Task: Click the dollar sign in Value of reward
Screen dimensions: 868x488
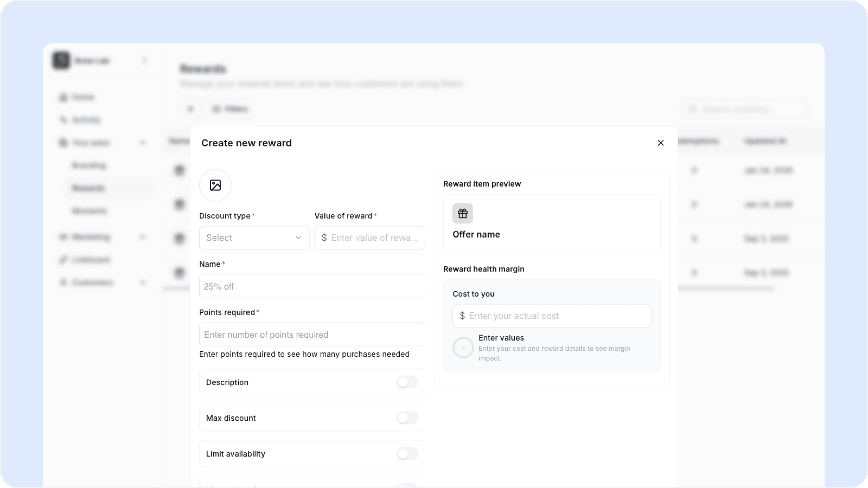Action: point(324,237)
